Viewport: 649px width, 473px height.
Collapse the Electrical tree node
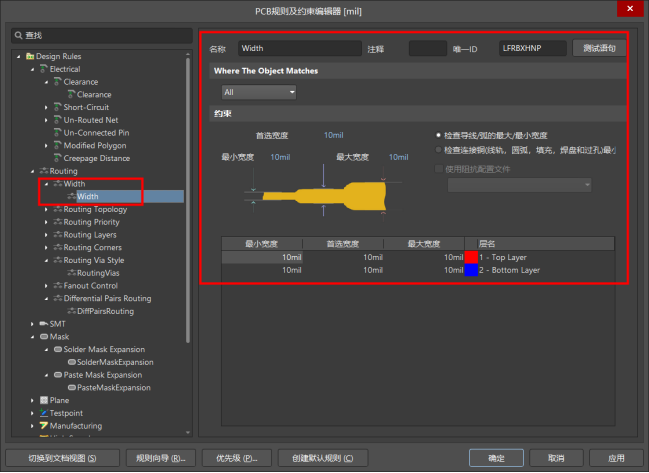coord(33,69)
